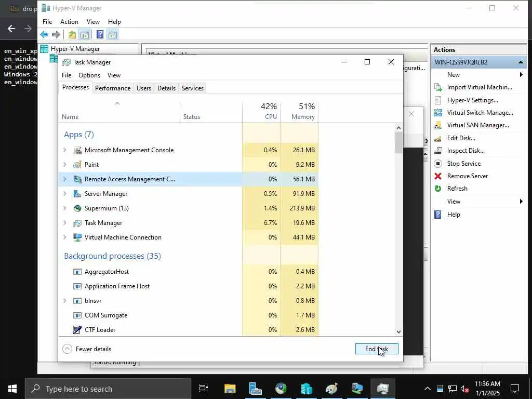Sort processes by the Memory column
This screenshot has width=532, height=399.
[x=299, y=112]
